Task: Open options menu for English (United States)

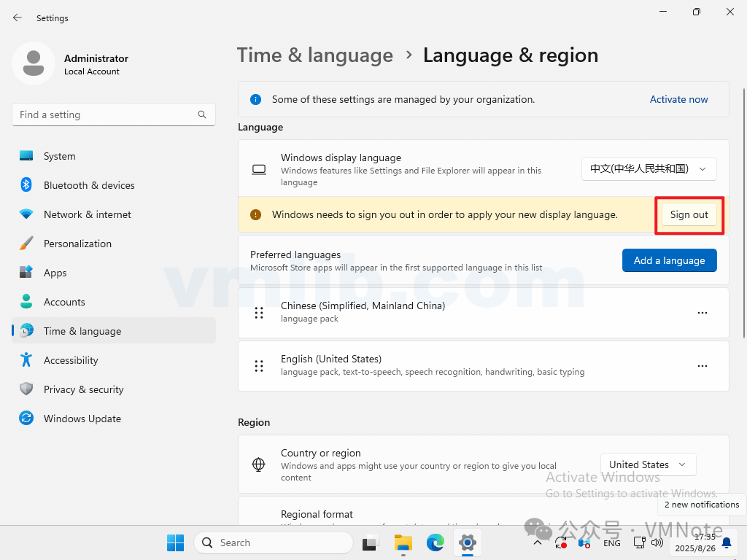Action: pos(703,365)
